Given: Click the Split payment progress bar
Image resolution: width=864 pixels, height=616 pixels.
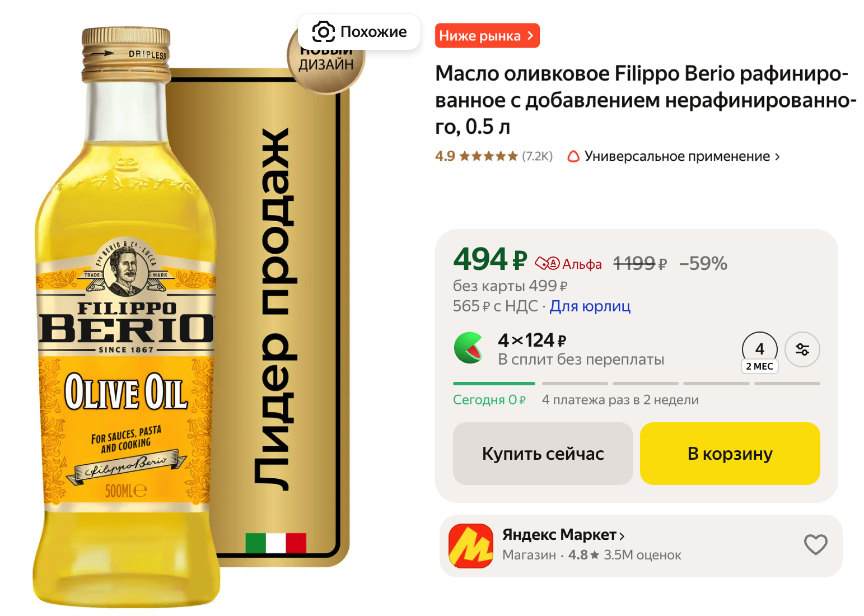Looking at the screenshot, I should [636, 384].
